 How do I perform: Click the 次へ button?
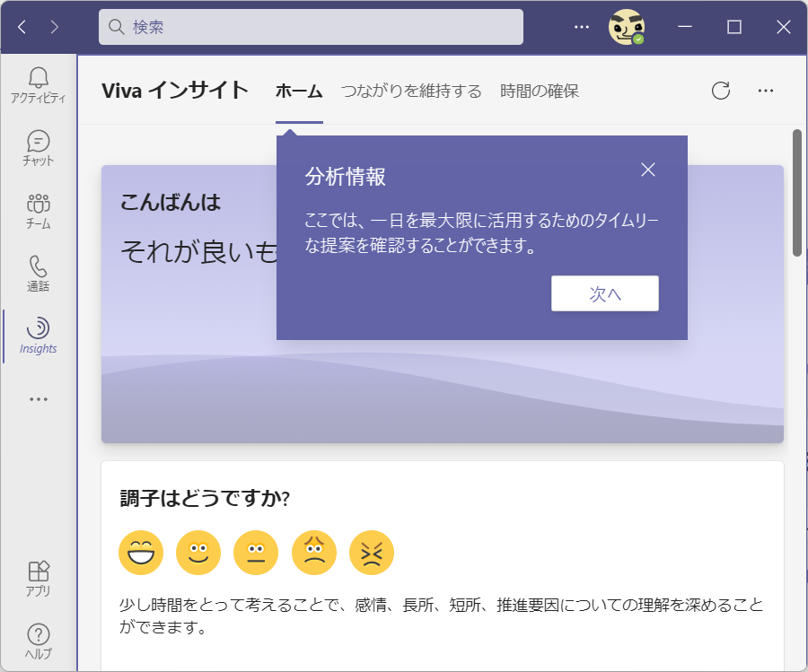coord(604,293)
